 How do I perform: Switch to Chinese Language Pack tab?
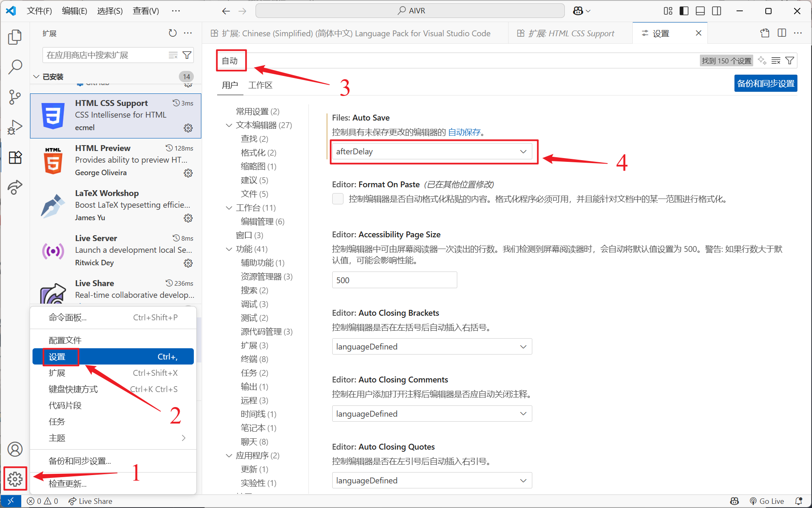pos(356,33)
